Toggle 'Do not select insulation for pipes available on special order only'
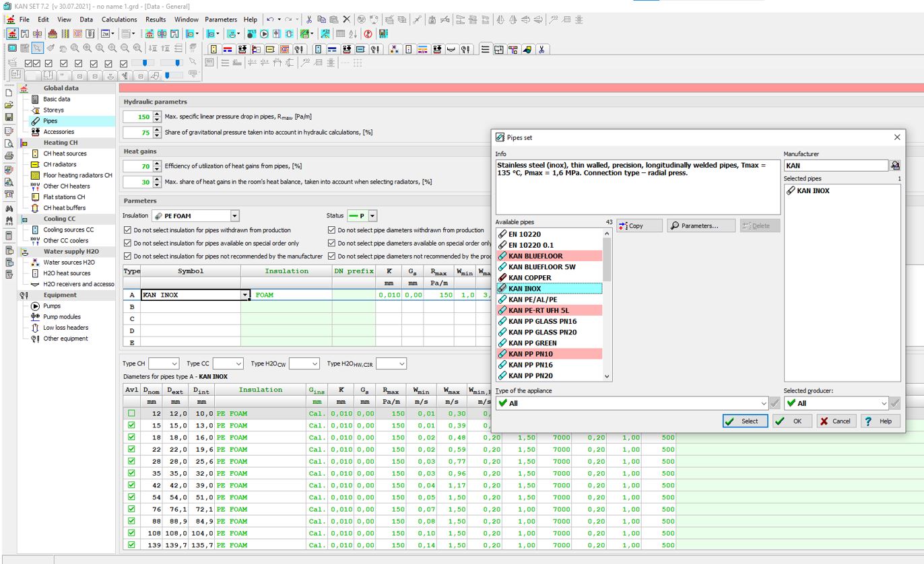Image resolution: width=924 pixels, height=564 pixels. click(128, 243)
